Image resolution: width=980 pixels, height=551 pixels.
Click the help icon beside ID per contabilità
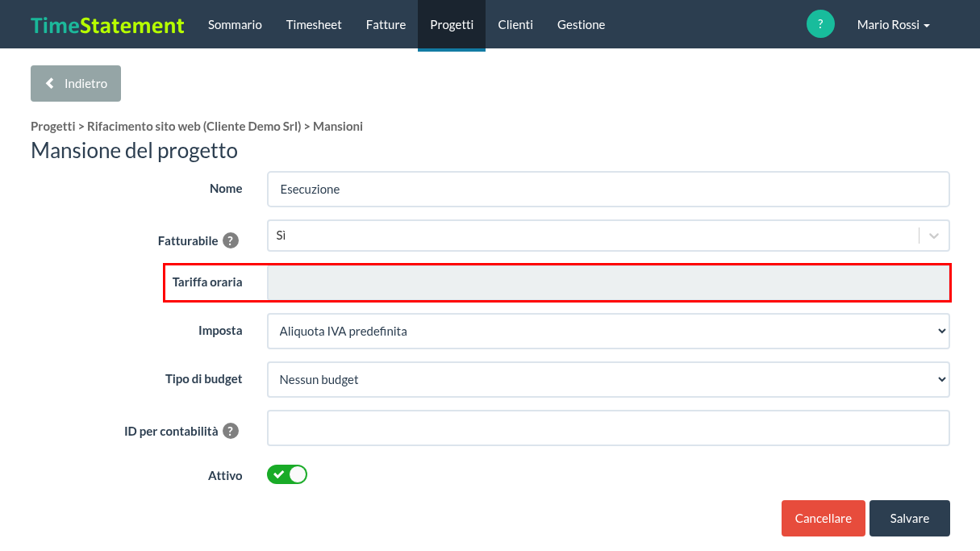click(231, 431)
